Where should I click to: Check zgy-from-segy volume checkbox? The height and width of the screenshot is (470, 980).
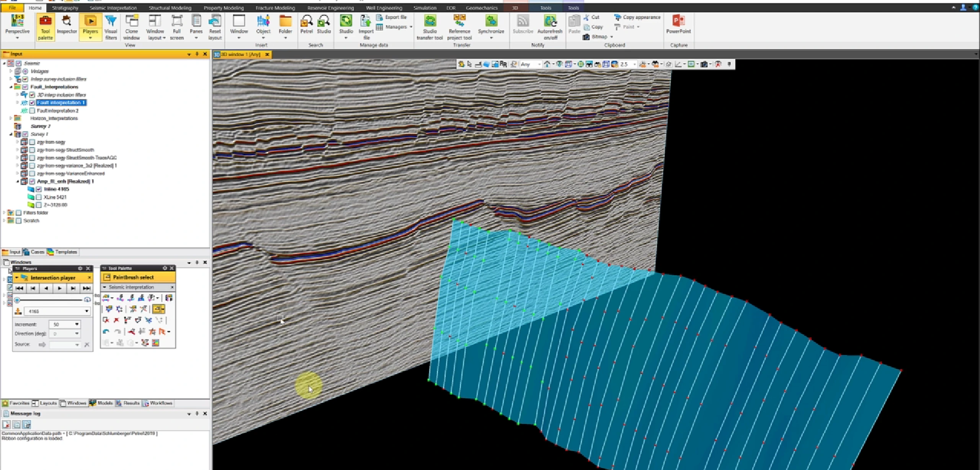[x=32, y=142]
